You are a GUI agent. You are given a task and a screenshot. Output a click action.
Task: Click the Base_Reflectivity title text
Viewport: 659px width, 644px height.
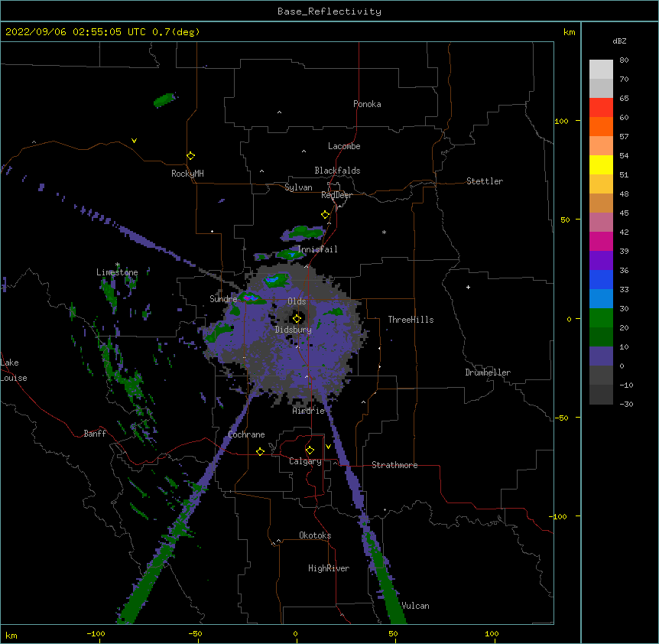[x=329, y=11]
